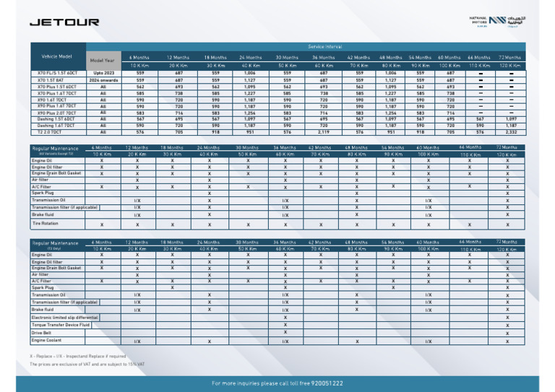Click the 'prices are exclusive of VAT' note
Viewport: 555px width, 392px height.
tap(87, 364)
